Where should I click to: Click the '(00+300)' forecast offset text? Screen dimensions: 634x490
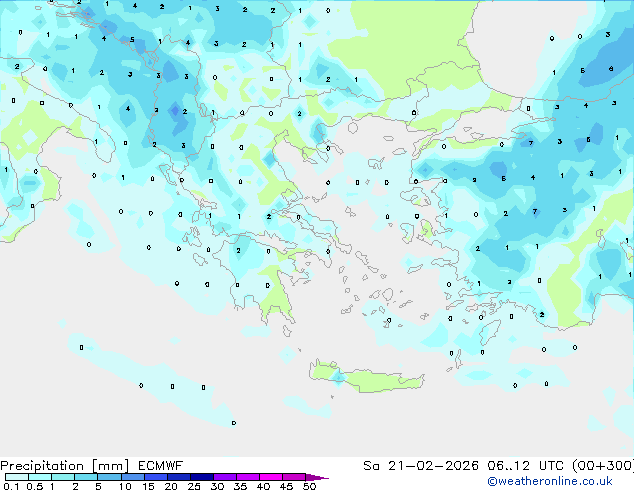click(603, 466)
